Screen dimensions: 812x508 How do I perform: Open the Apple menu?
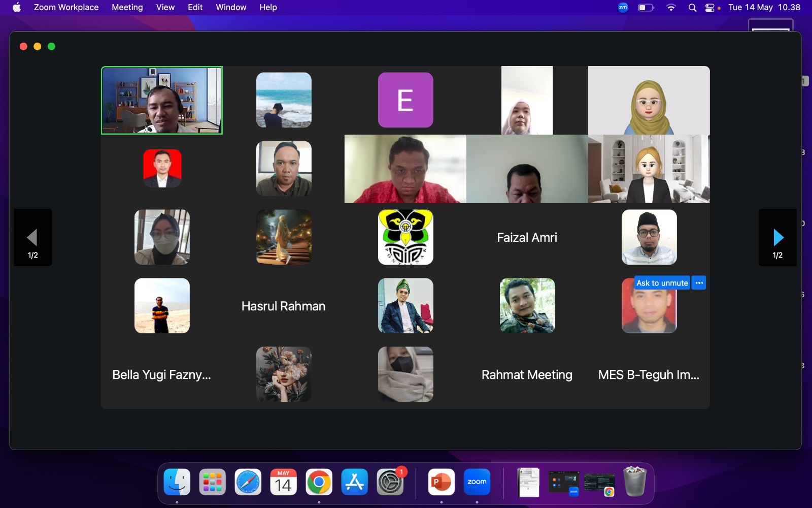pos(17,7)
